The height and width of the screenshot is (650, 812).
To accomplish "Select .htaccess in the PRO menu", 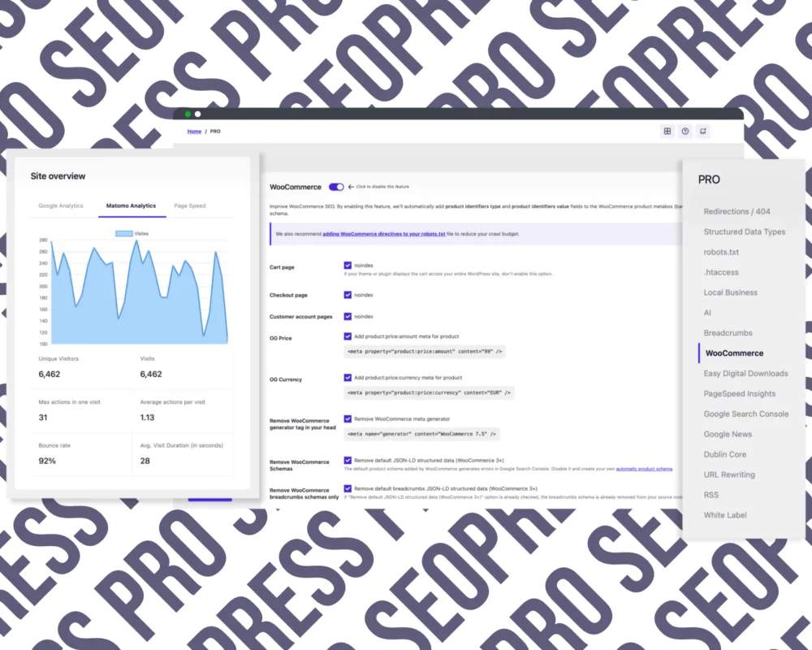I will [721, 272].
